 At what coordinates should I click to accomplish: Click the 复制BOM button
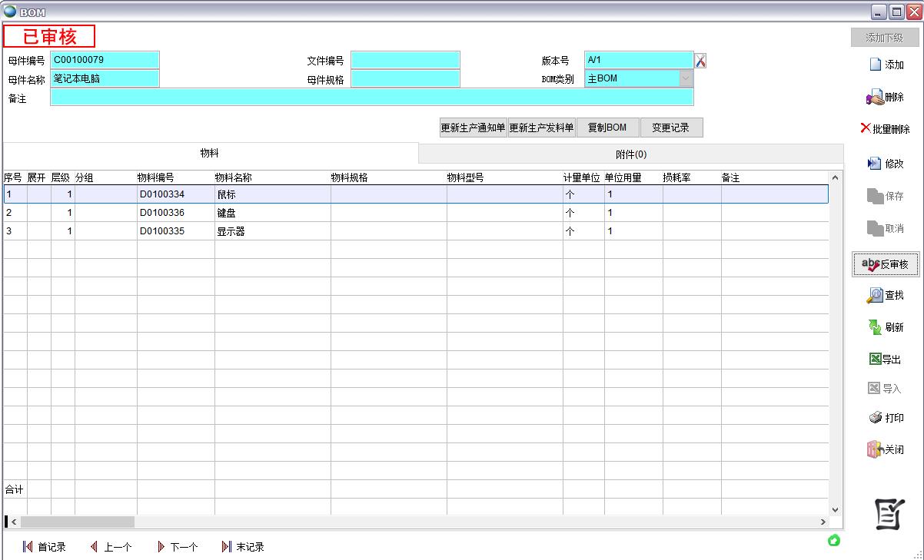click(607, 128)
